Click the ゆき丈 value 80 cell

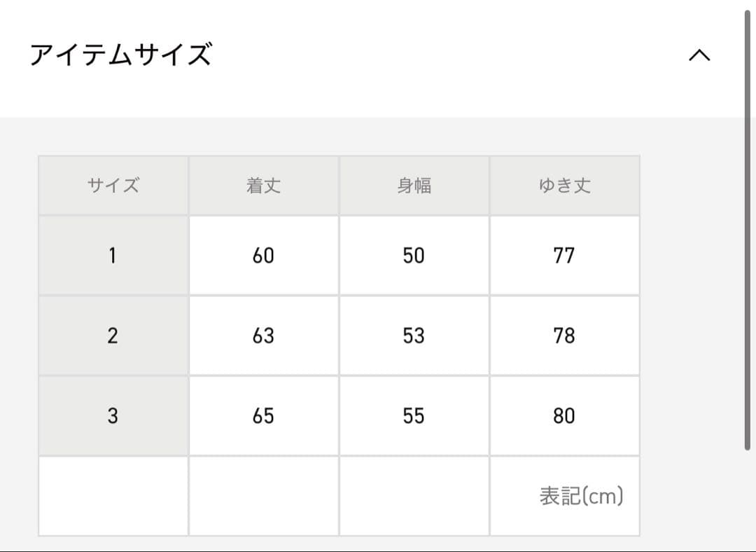tap(564, 416)
